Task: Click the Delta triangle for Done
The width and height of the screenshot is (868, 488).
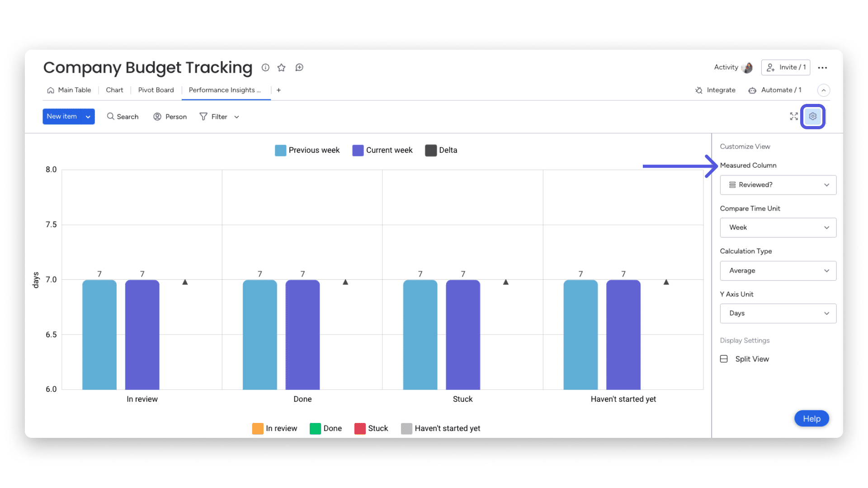Action: coord(345,282)
